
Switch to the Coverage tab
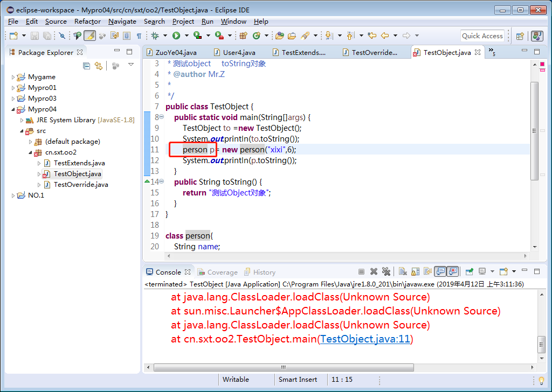pos(218,272)
